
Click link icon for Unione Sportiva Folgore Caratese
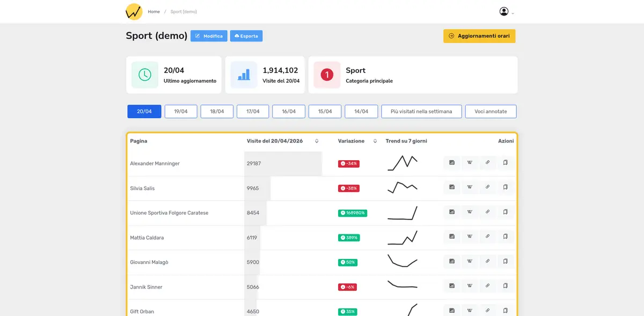pos(487,212)
